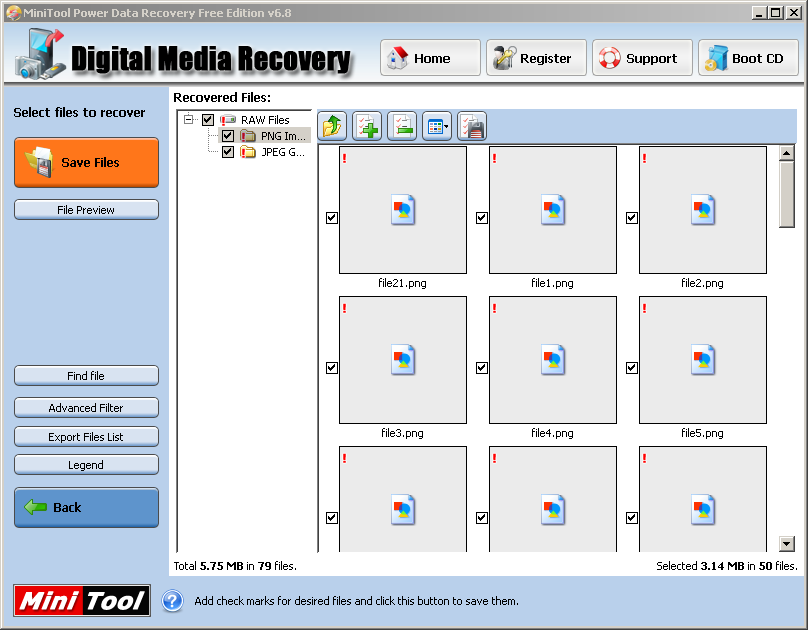Open the Advanced Filter
Screen dimensions: 808x630
tap(87, 407)
